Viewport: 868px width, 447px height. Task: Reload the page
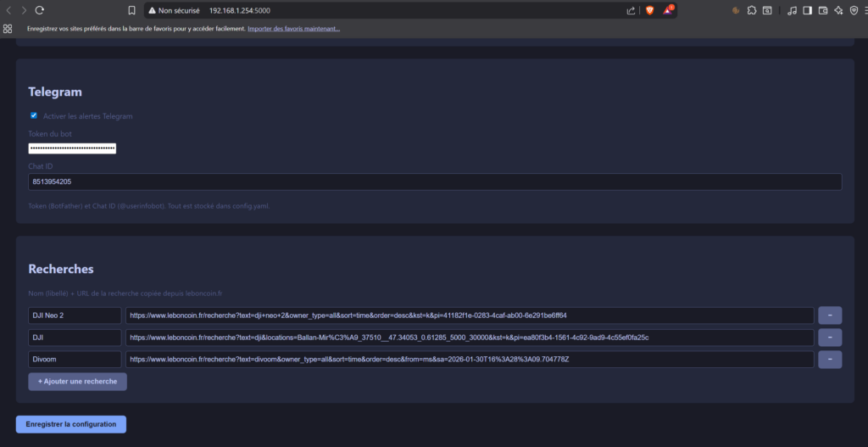[40, 10]
